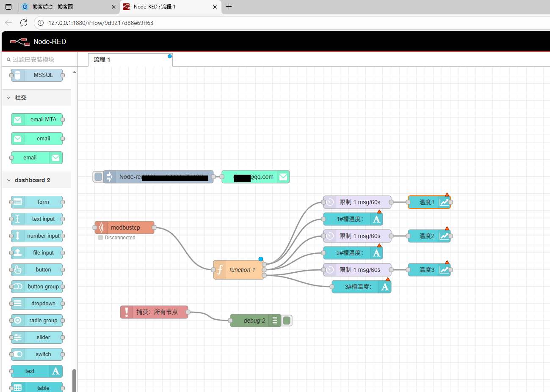Select the 2#槽温度 text node
Viewport: 550px width, 392px height.
[353, 253]
